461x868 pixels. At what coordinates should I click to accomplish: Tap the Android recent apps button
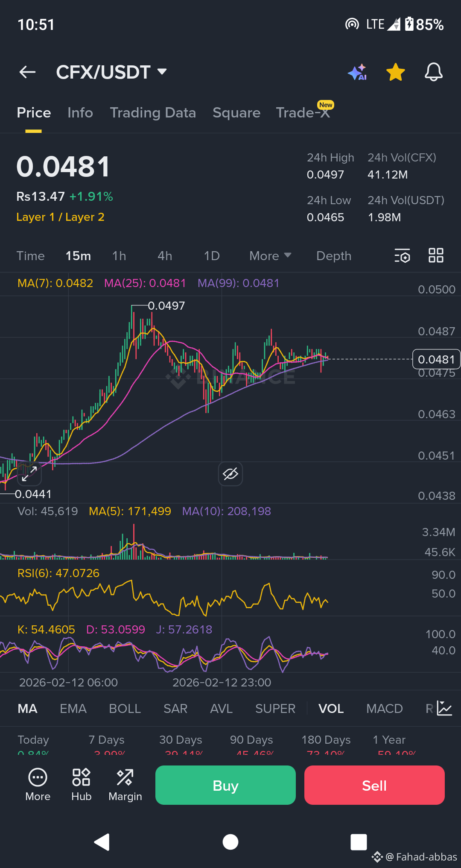(359, 842)
